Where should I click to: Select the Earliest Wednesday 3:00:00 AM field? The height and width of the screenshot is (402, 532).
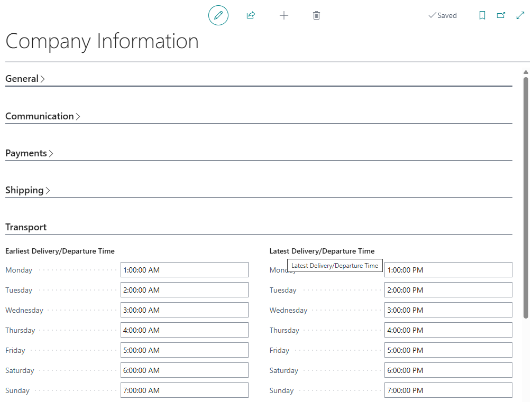(184, 310)
